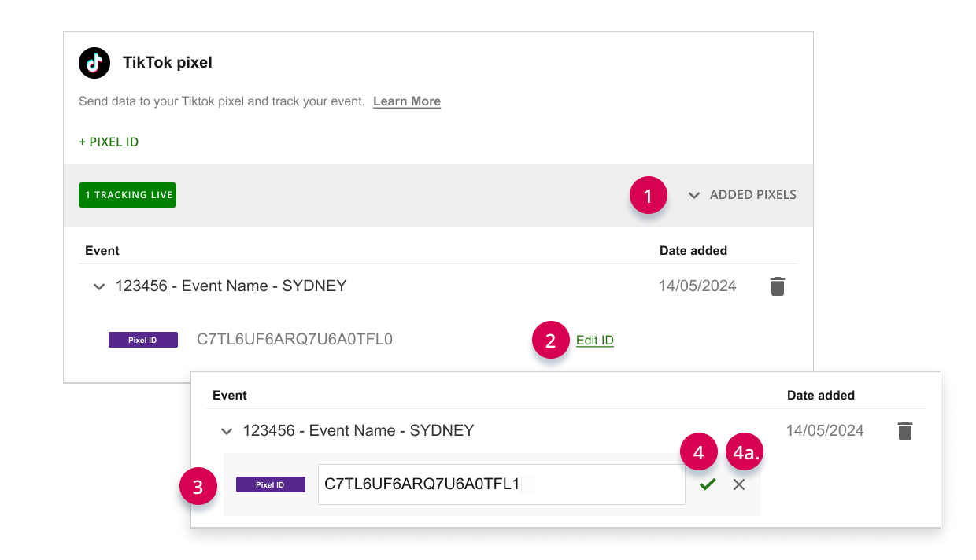Delete the pixel using upper trash icon
The height and width of the screenshot is (560, 976).
(777, 286)
